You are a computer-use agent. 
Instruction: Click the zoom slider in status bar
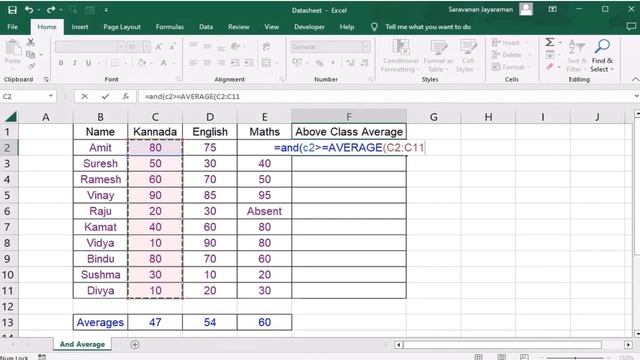tap(576, 358)
